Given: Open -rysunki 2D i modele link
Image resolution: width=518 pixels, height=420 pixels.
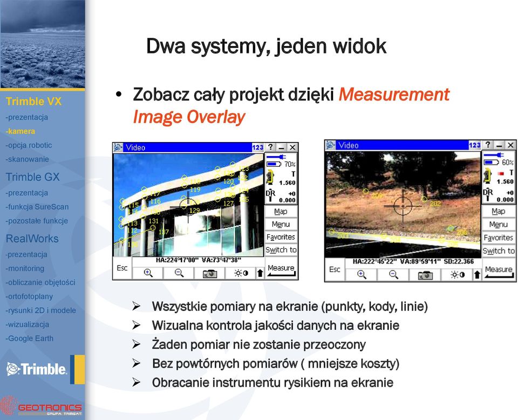Looking at the screenshot, I should pos(40,310).
